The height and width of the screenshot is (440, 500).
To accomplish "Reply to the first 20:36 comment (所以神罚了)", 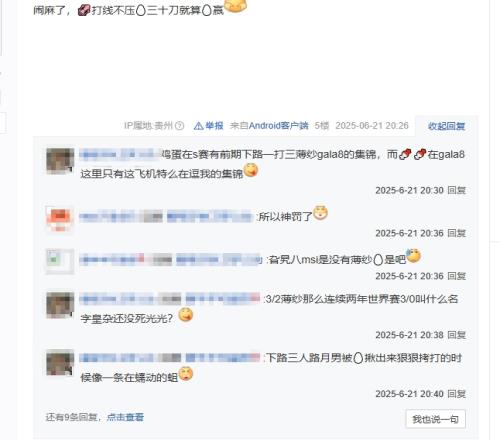I will 456,233.
